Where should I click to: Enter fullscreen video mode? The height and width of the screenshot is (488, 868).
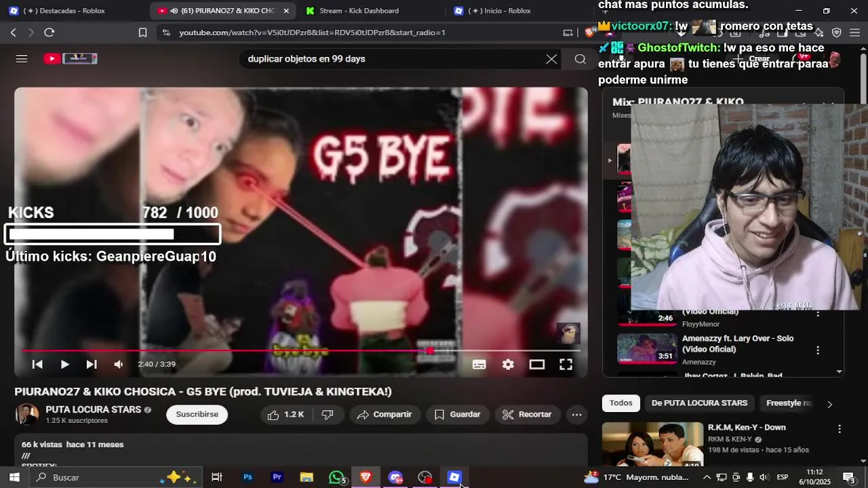[x=566, y=365]
